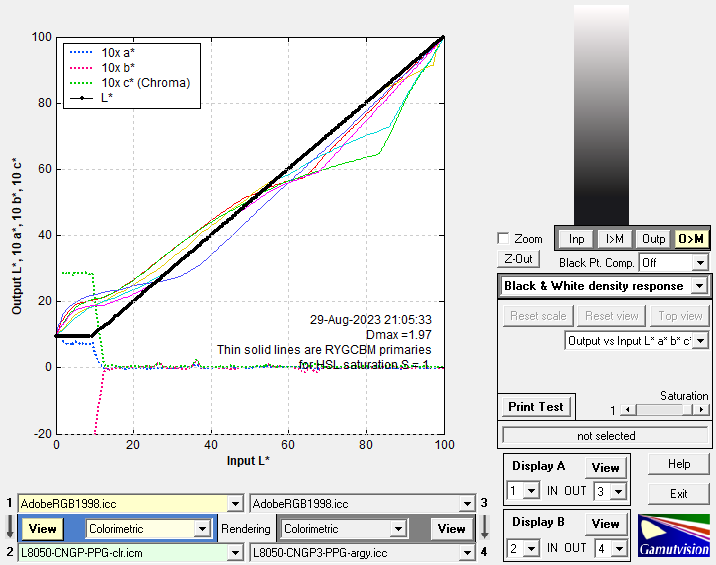Select the Outp display mode
The width and height of the screenshot is (716, 565).
(x=653, y=239)
